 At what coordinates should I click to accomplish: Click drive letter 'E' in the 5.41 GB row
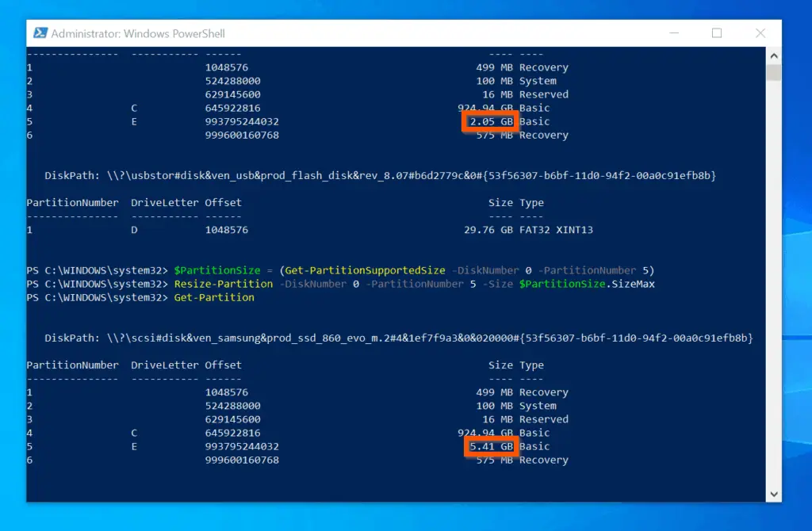tap(134, 447)
